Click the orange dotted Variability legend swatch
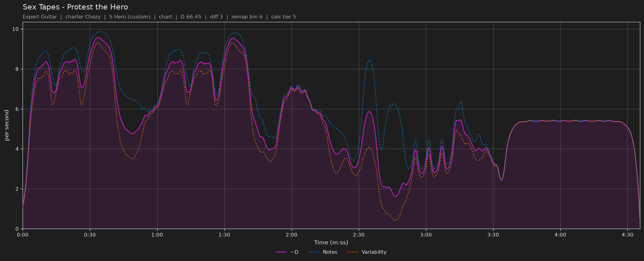 click(x=353, y=252)
